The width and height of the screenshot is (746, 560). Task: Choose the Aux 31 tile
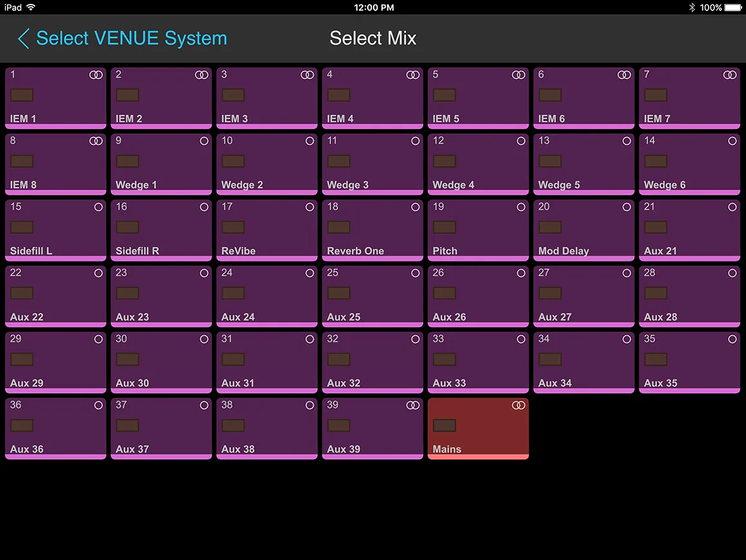click(267, 363)
